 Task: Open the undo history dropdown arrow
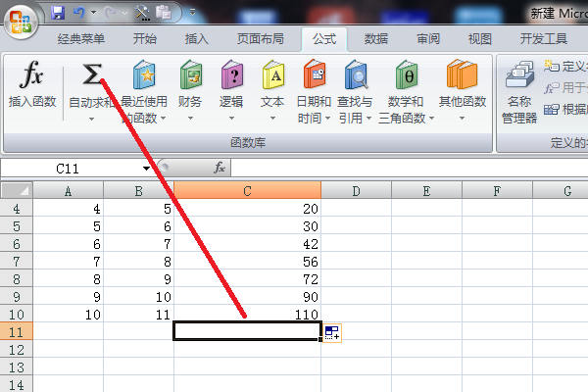coord(94,13)
